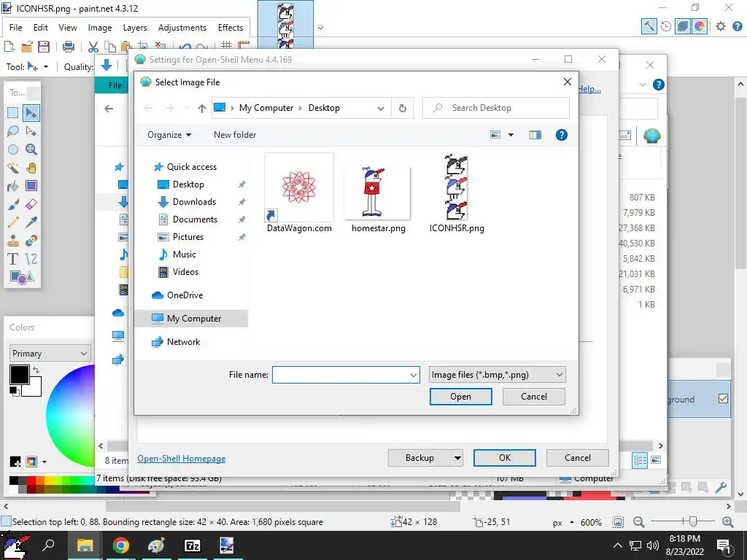Click the Open folder icon in paint.net toolbar
Screen dimensions: 747x560
click(27, 46)
